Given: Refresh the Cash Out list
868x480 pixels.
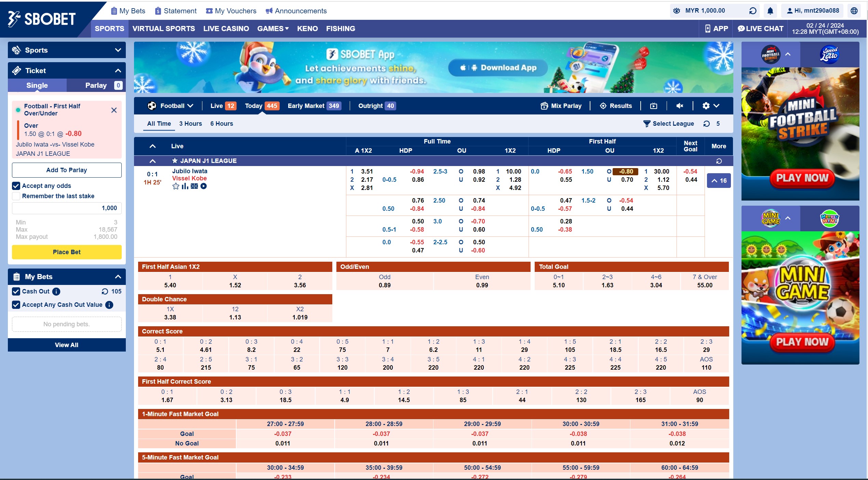Looking at the screenshot, I should (105, 291).
